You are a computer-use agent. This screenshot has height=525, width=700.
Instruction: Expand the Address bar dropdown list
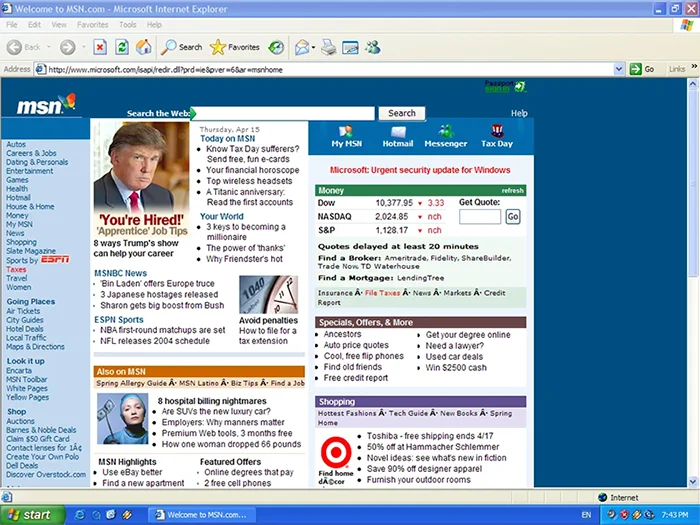pyautogui.click(x=618, y=69)
